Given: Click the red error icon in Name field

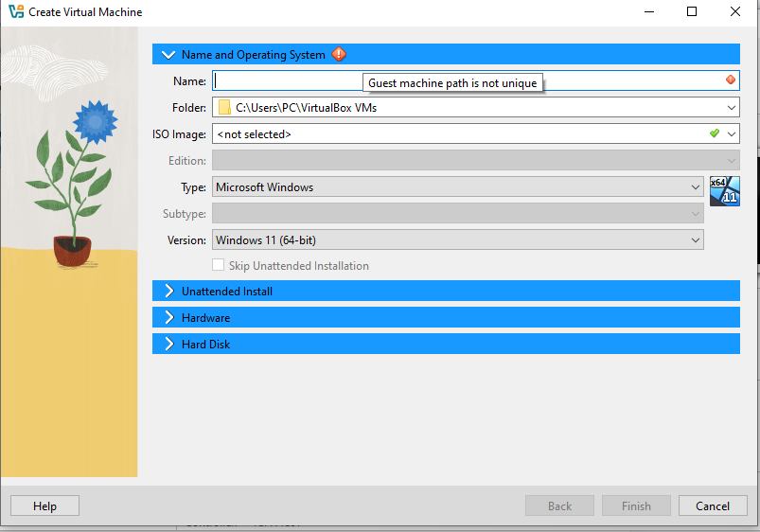Looking at the screenshot, I should (x=730, y=80).
